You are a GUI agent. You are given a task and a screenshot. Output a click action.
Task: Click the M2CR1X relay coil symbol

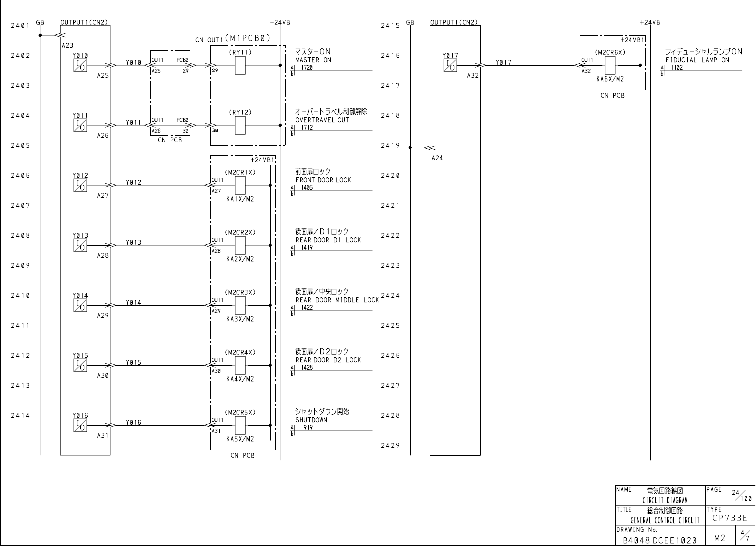[x=240, y=185]
